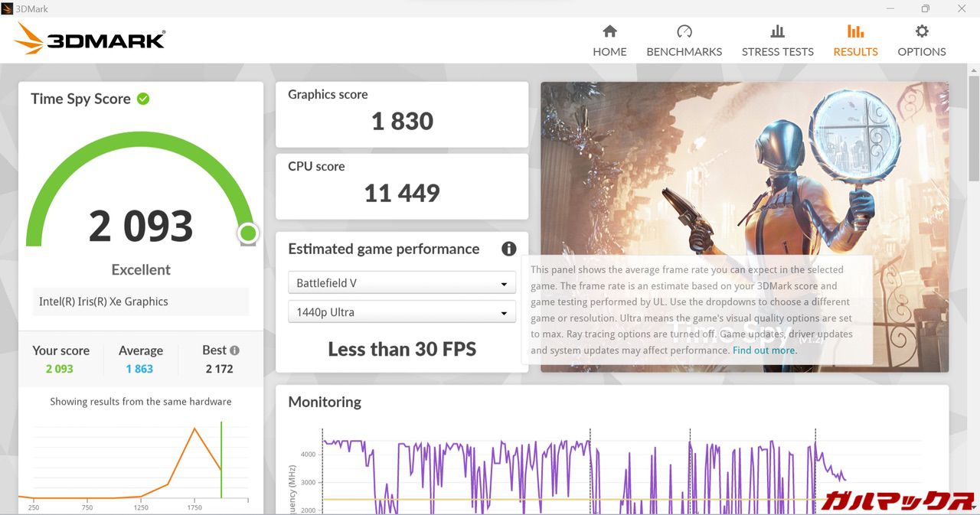Screen dimensions: 980x515
Task: Follow the Find out more link
Action: click(x=764, y=350)
